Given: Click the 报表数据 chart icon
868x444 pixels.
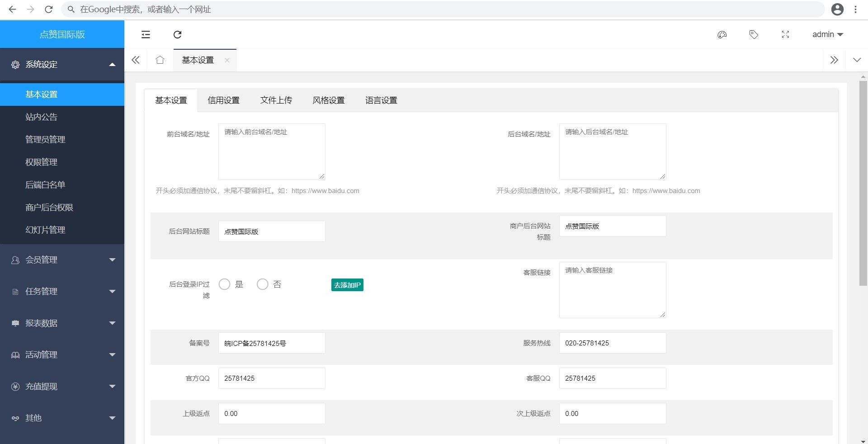Looking at the screenshot, I should click(15, 323).
